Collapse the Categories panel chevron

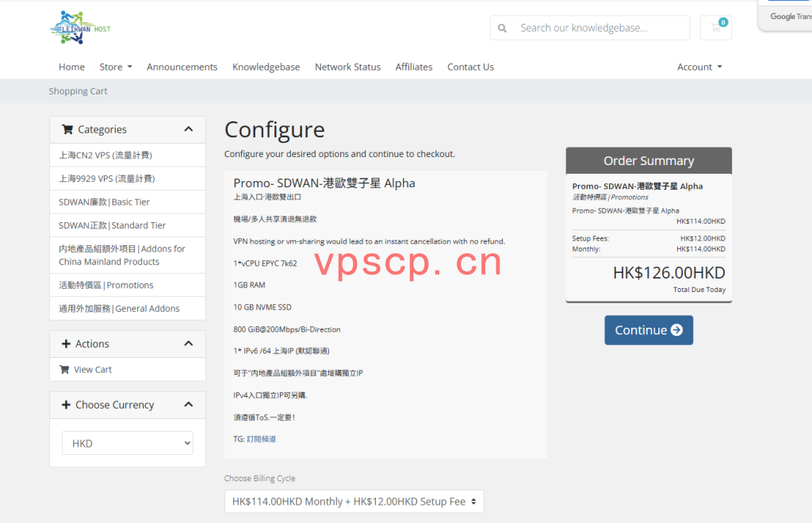(189, 129)
